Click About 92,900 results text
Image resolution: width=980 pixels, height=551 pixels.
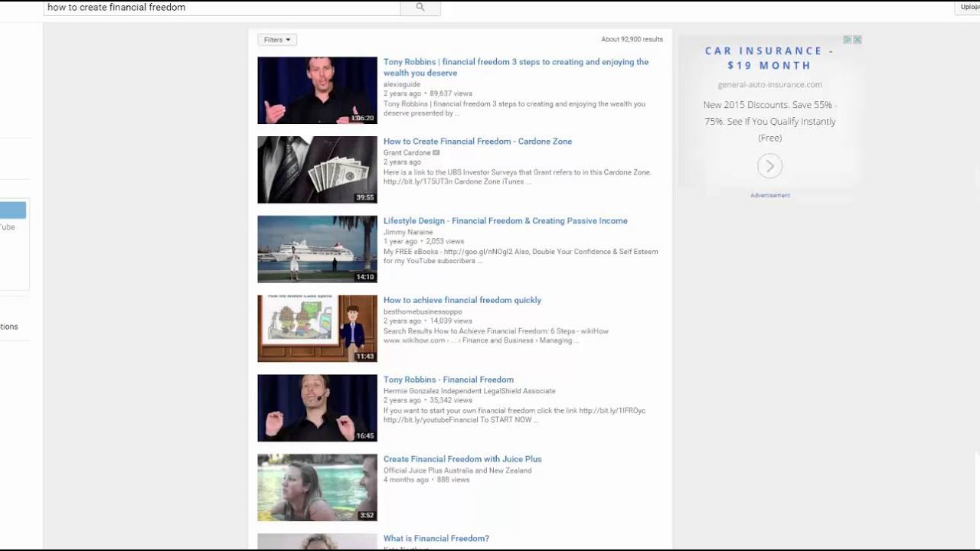pyautogui.click(x=632, y=40)
